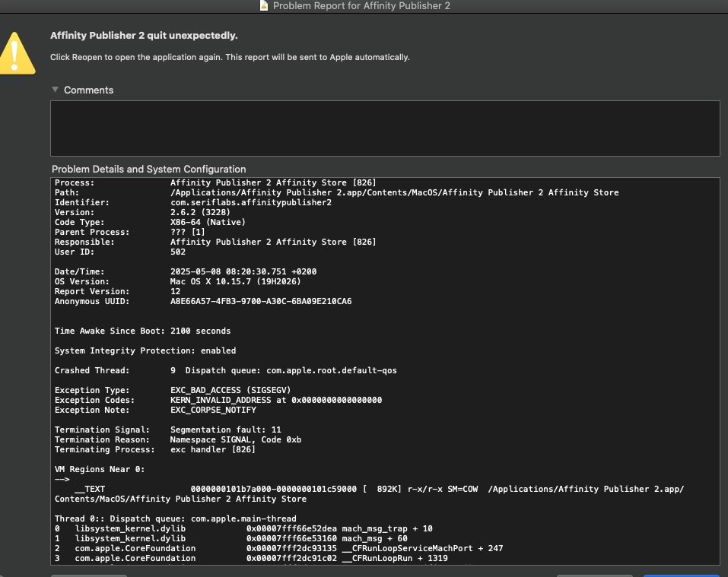Click the window title Problem Report text
The image size is (728, 577).
point(361,5)
